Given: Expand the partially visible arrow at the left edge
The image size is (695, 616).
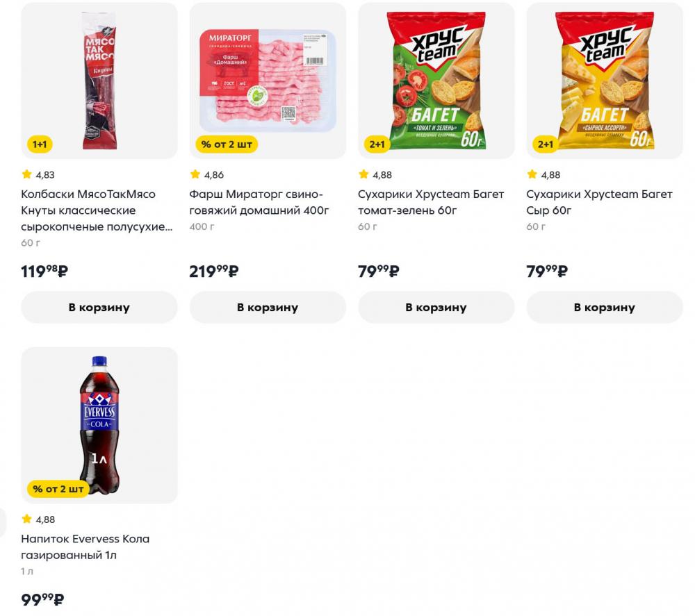Looking at the screenshot, I should tap(3, 522).
